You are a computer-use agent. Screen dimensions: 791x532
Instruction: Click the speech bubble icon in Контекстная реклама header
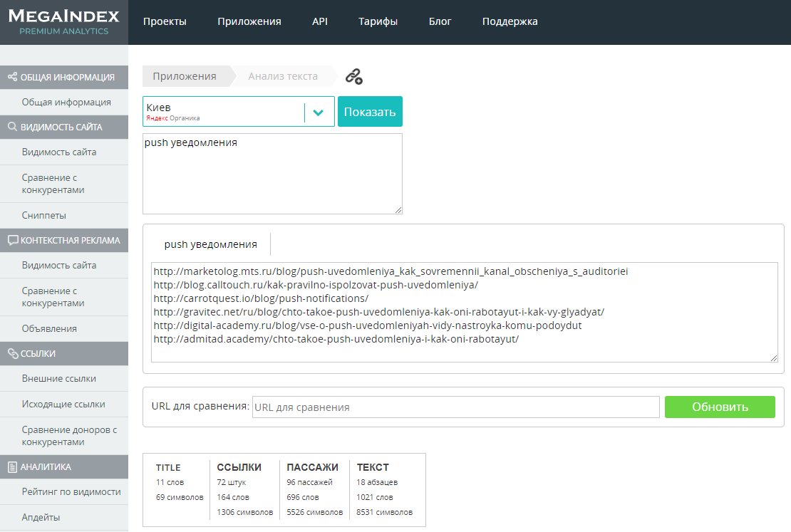12,240
